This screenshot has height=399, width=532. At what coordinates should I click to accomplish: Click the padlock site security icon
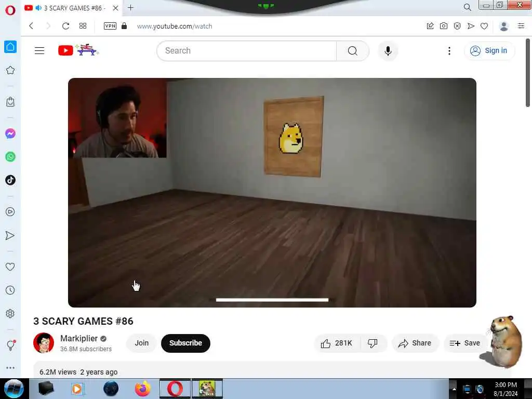[124, 26]
